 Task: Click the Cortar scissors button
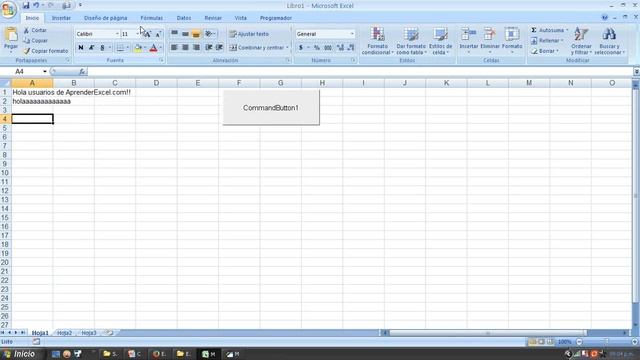(x=35, y=30)
